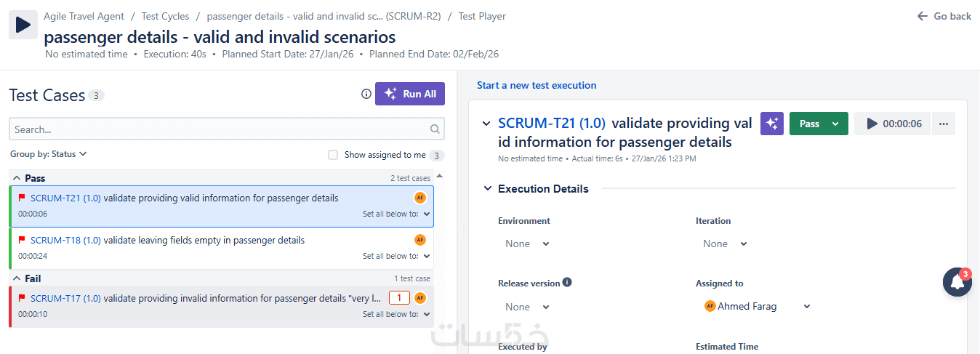This screenshot has width=980, height=354.
Task: Collapse the Execution Details section
Action: [x=487, y=189]
